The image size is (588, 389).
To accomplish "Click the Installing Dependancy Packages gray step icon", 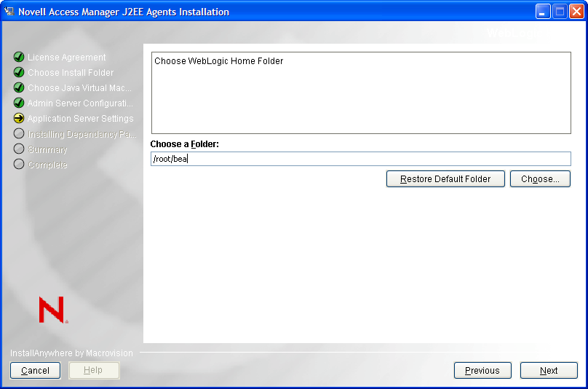I will (19, 133).
